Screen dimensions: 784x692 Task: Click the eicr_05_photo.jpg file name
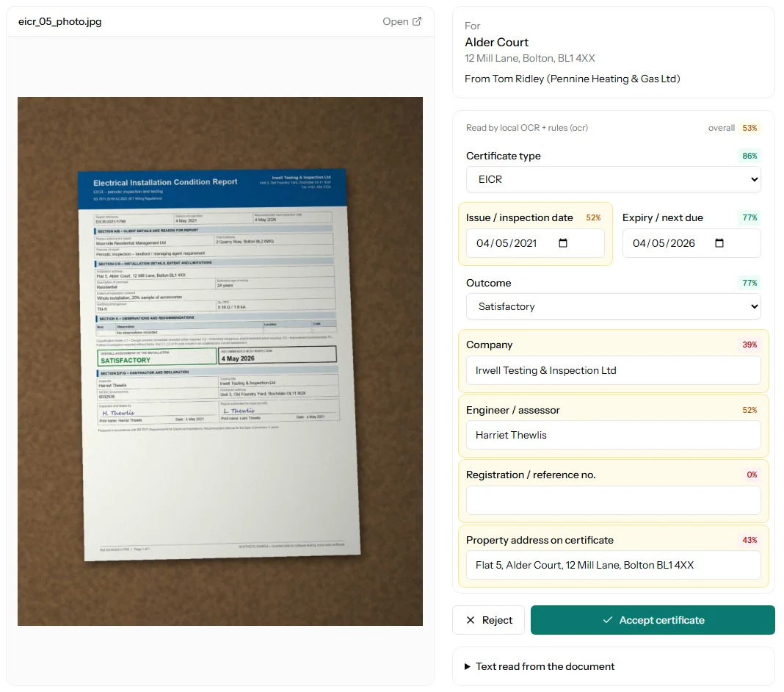point(60,21)
